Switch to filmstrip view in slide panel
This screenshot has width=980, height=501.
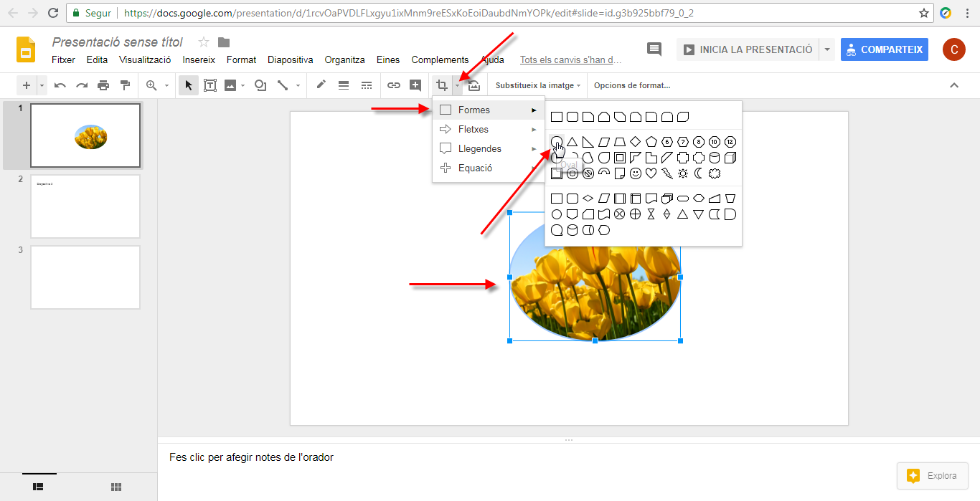click(39, 487)
